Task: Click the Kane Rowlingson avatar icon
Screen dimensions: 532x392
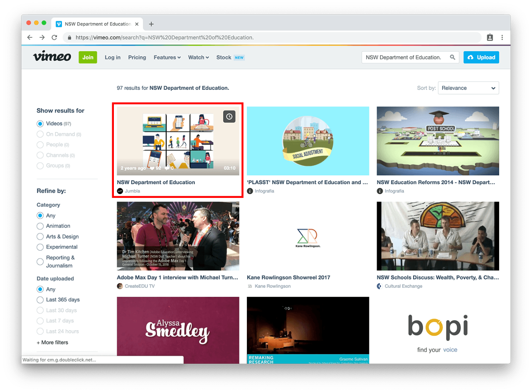Action: coord(250,286)
